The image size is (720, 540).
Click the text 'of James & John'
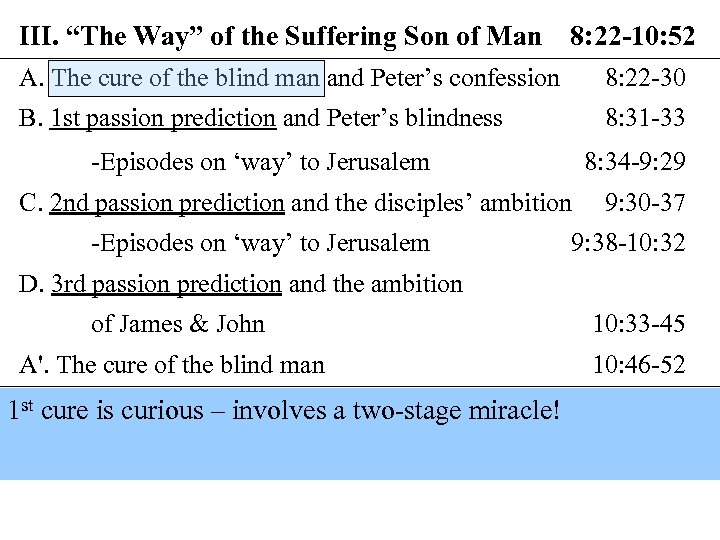(x=178, y=324)
